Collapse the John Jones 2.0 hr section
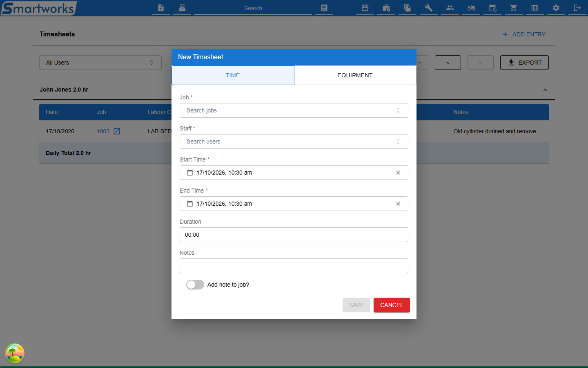 point(545,90)
